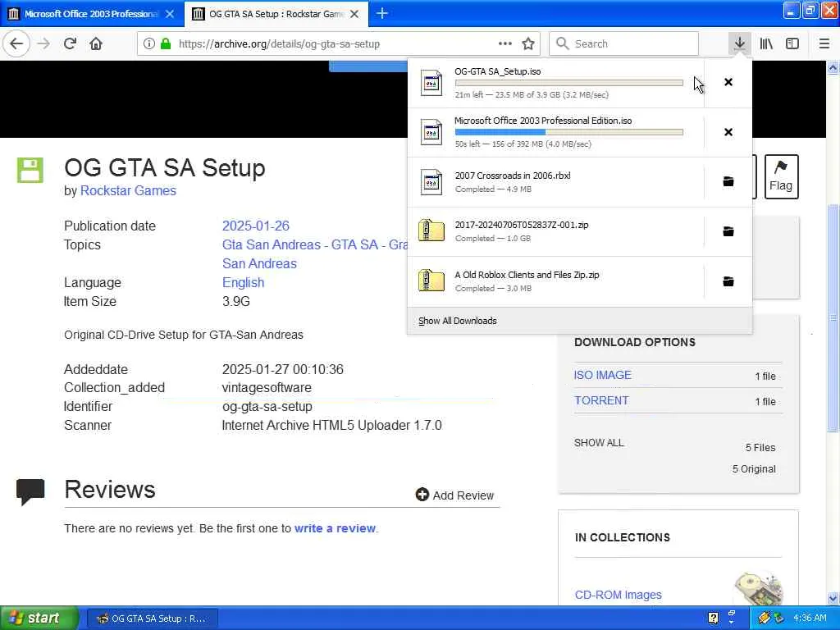Image resolution: width=840 pixels, height=630 pixels.
Task: Open a new tab with plus button
Action: 382,13
